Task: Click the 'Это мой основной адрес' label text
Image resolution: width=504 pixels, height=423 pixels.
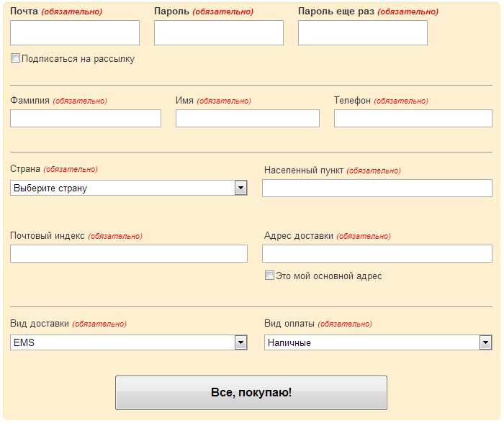Action: [x=329, y=276]
